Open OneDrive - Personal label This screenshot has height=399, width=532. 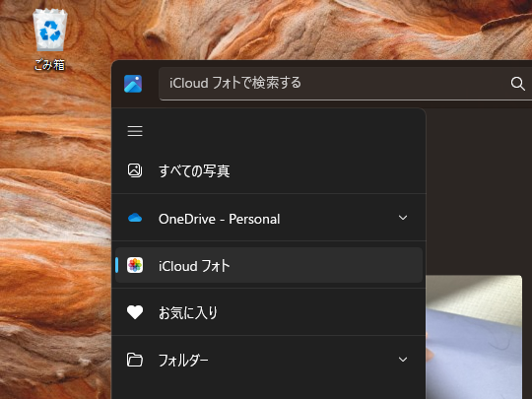pos(219,219)
